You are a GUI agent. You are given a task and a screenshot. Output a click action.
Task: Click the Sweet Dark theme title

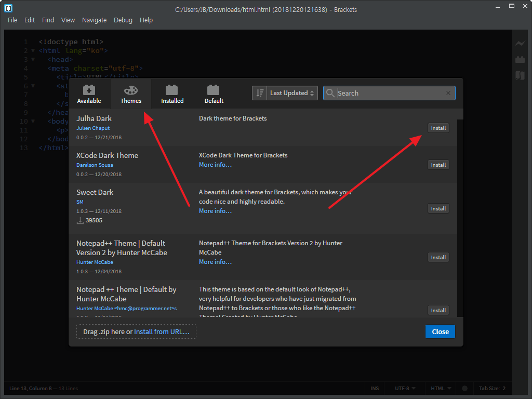tap(95, 192)
